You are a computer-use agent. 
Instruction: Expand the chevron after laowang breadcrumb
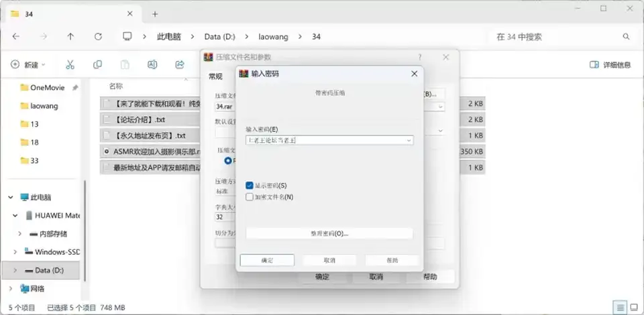[301, 36]
